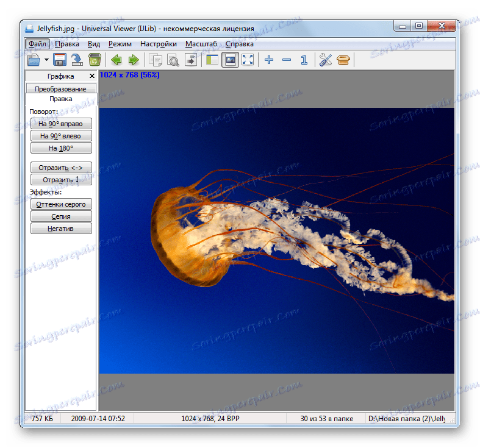
Task: Apply the Сепия effect
Action: (61, 216)
